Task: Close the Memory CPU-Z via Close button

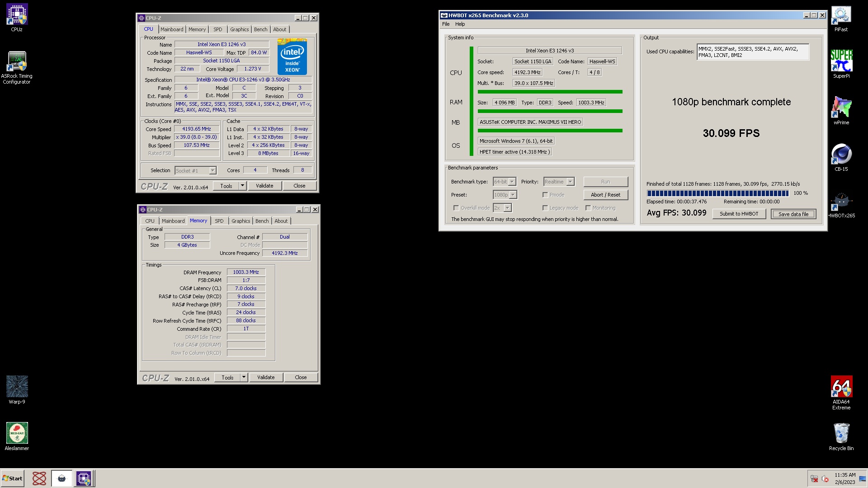Action: tap(301, 377)
